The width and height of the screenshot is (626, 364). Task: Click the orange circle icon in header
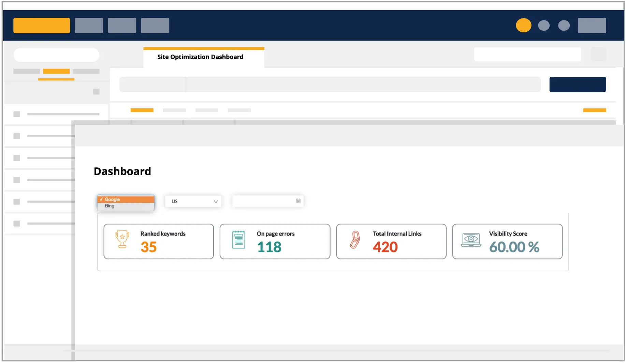click(x=523, y=25)
